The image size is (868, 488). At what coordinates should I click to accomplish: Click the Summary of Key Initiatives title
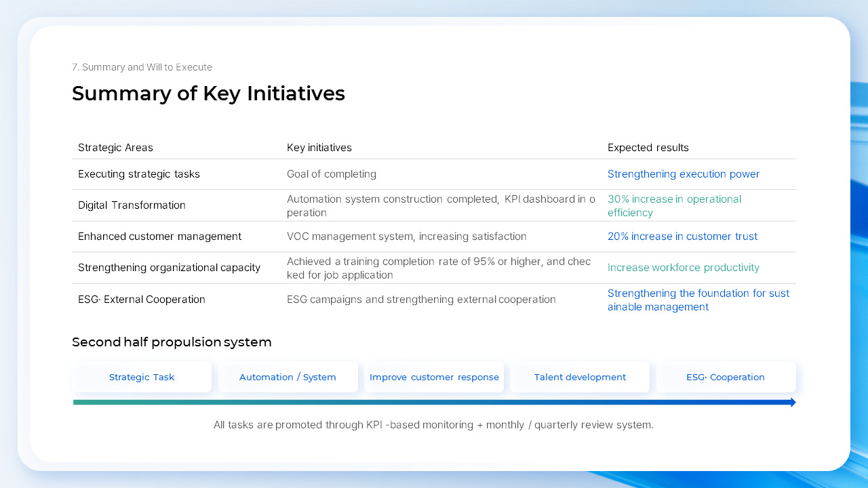(208, 94)
